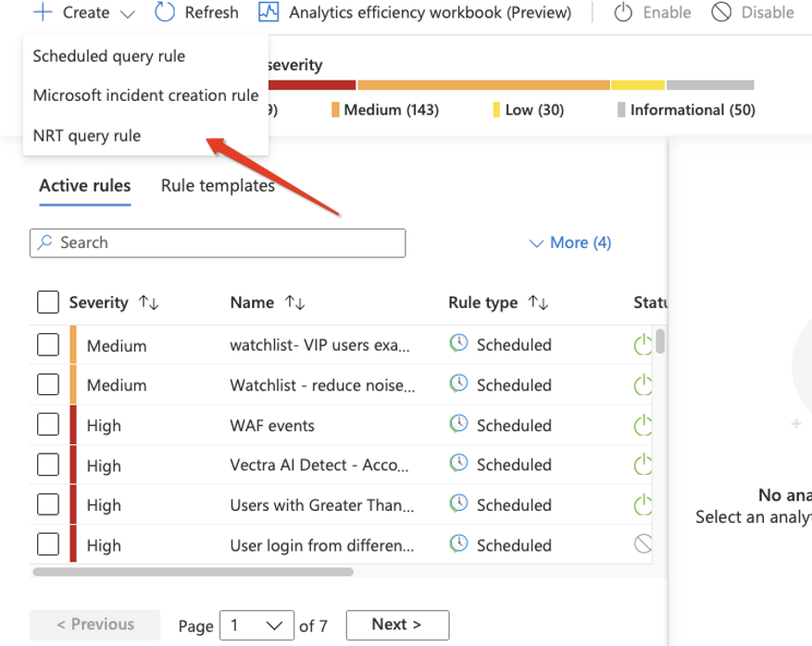This screenshot has height=646, width=812.
Task: Click the yellow low severity bar segment
Action: (x=638, y=85)
